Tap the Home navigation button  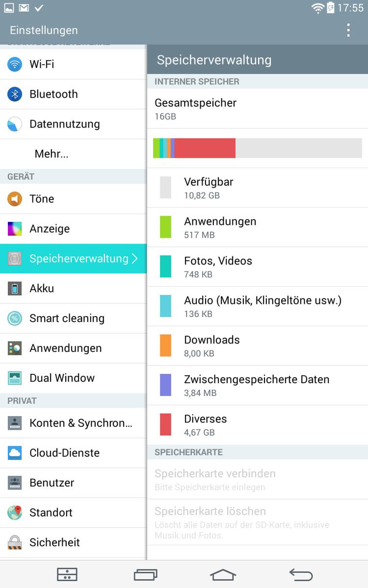point(223,574)
